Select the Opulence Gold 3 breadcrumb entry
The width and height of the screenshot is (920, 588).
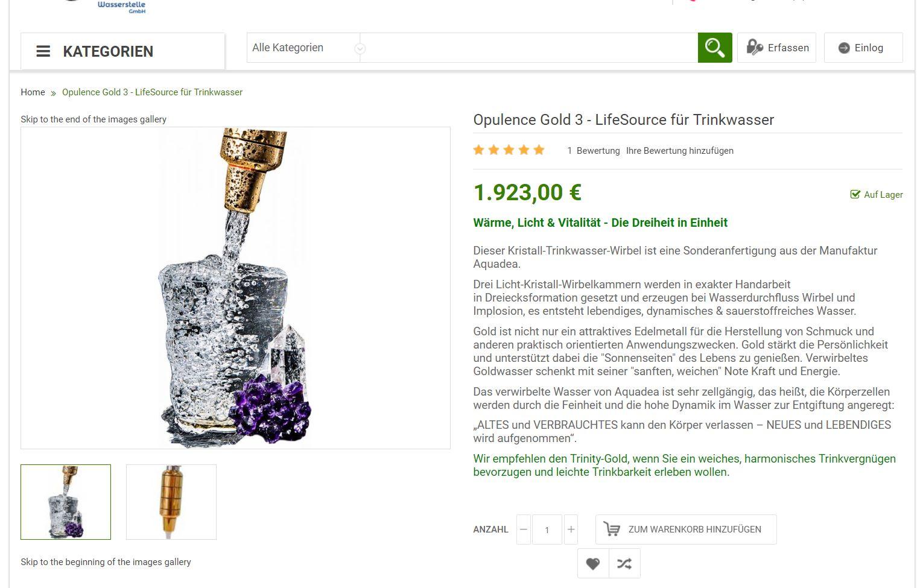pos(152,92)
